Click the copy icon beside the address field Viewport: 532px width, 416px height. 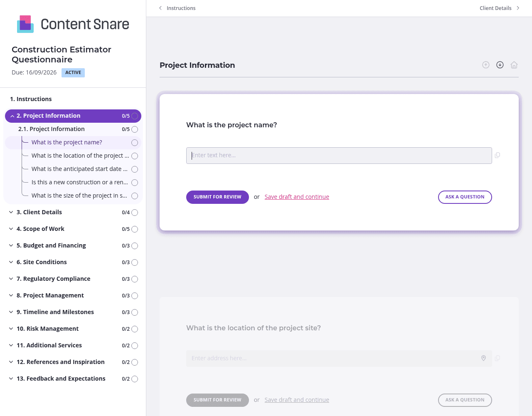[498, 358]
